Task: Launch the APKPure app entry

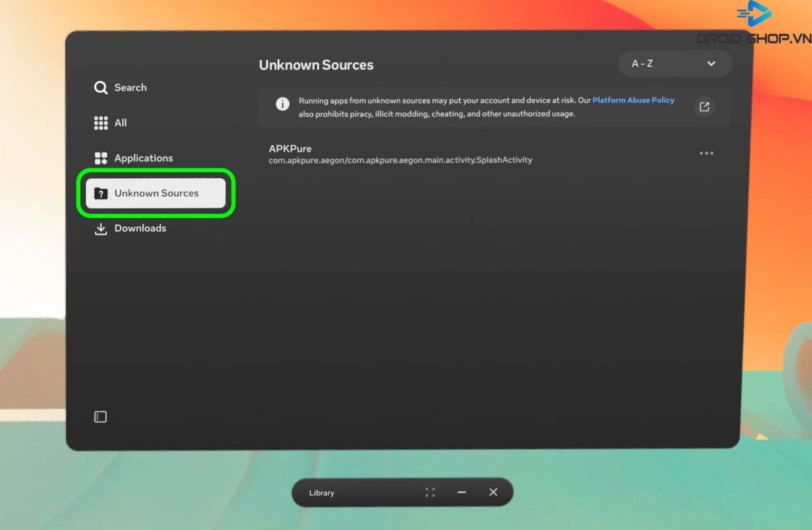Action: [x=400, y=154]
